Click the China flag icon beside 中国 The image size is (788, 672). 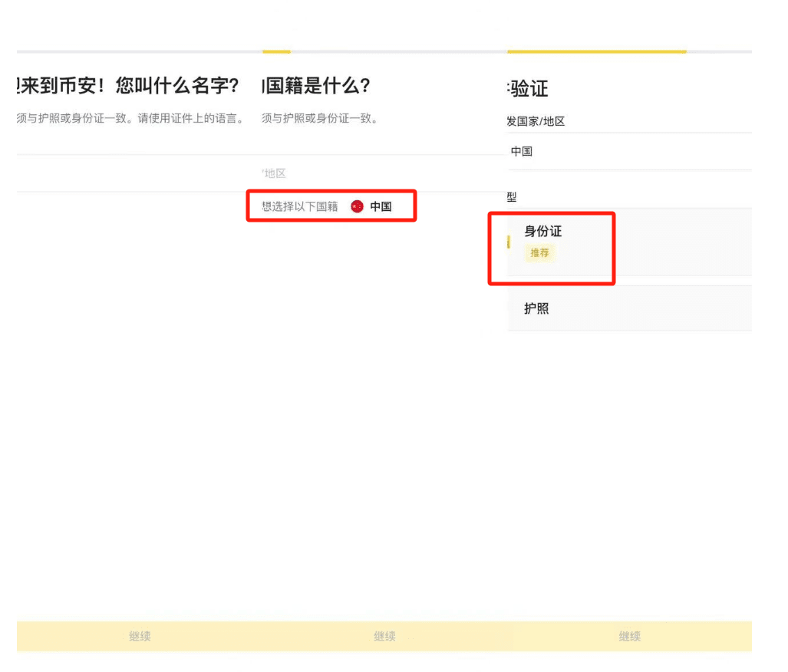(357, 206)
